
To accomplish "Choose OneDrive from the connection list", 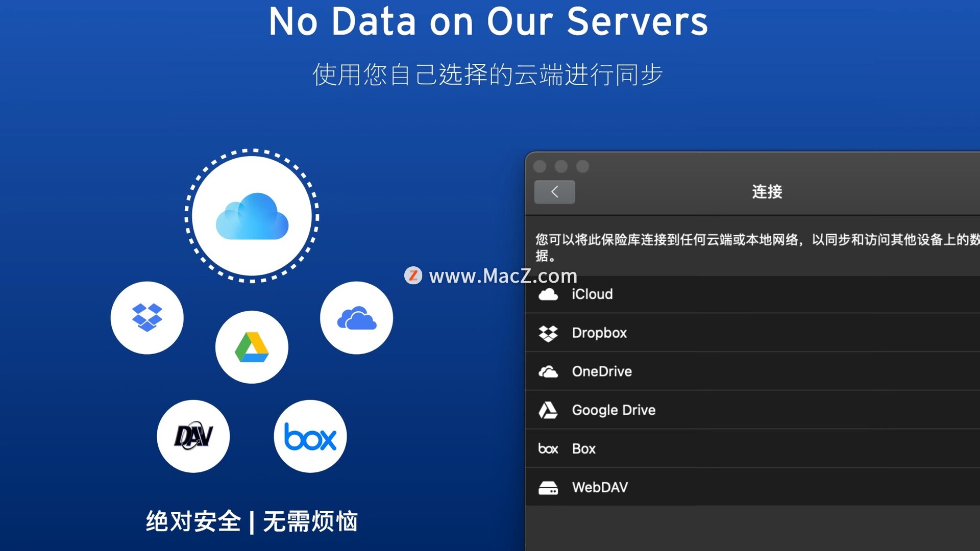I will (753, 371).
